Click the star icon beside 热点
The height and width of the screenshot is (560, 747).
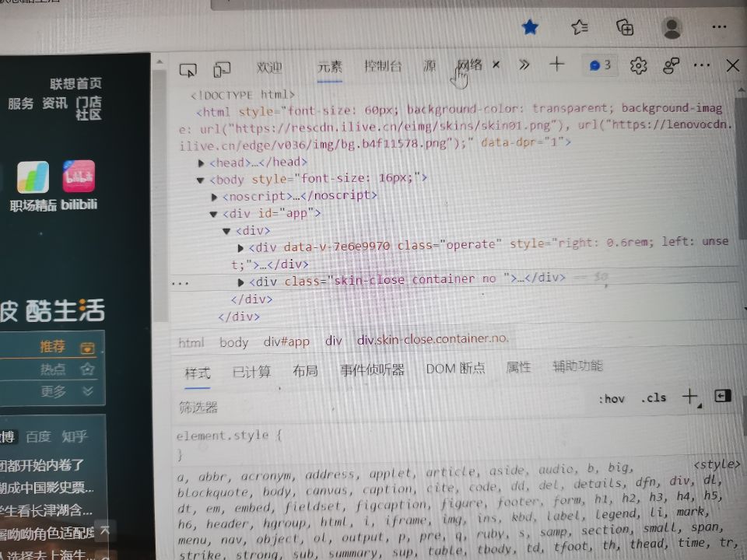(x=88, y=369)
